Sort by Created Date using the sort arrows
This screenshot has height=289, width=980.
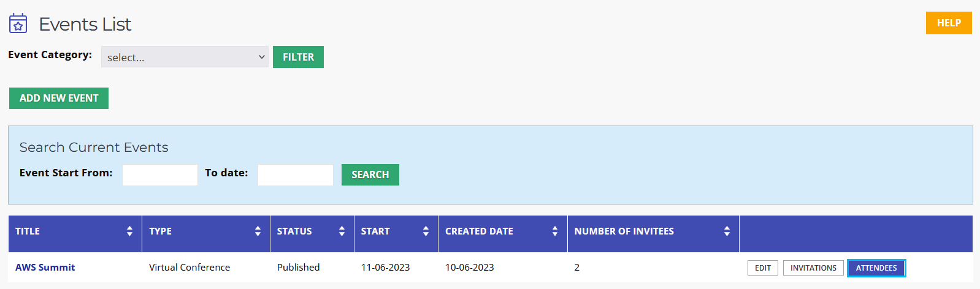pyautogui.click(x=555, y=231)
